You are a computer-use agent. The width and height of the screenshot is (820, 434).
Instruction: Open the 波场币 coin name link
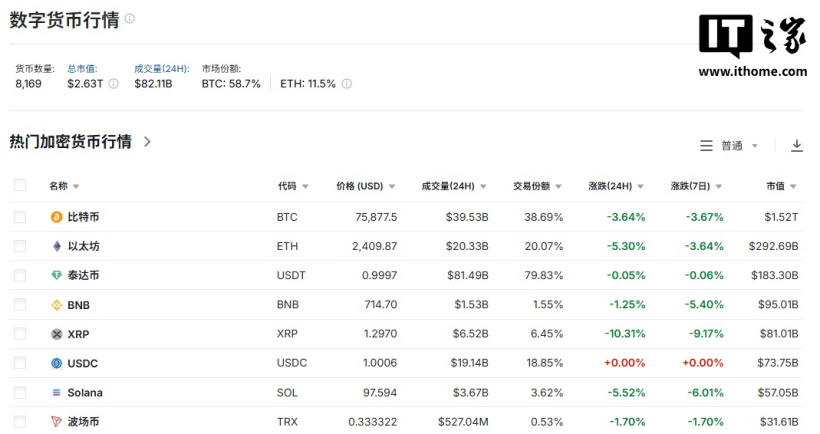[x=83, y=421]
